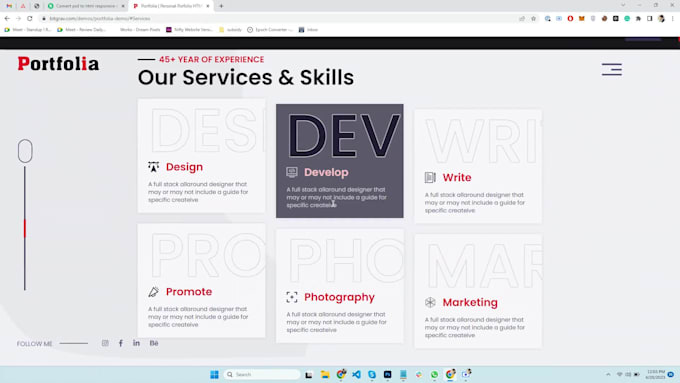Click the taskbar Search box
The image size is (680, 383).
click(262, 374)
